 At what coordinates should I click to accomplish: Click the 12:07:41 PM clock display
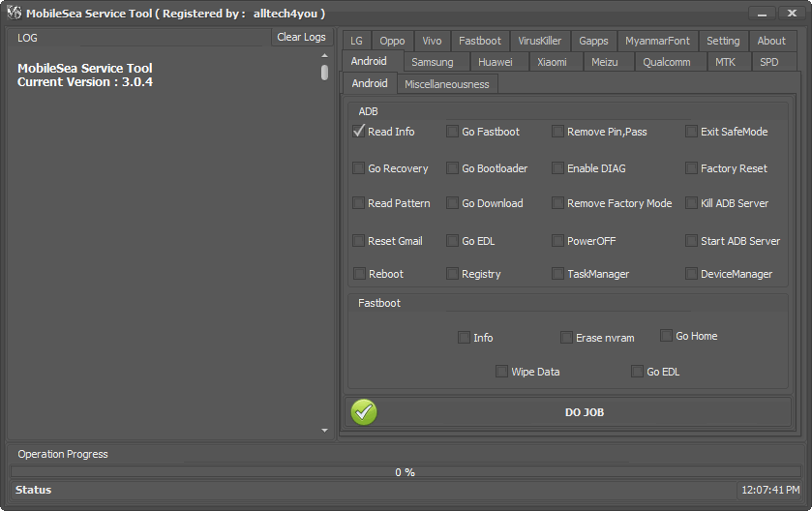(x=770, y=490)
